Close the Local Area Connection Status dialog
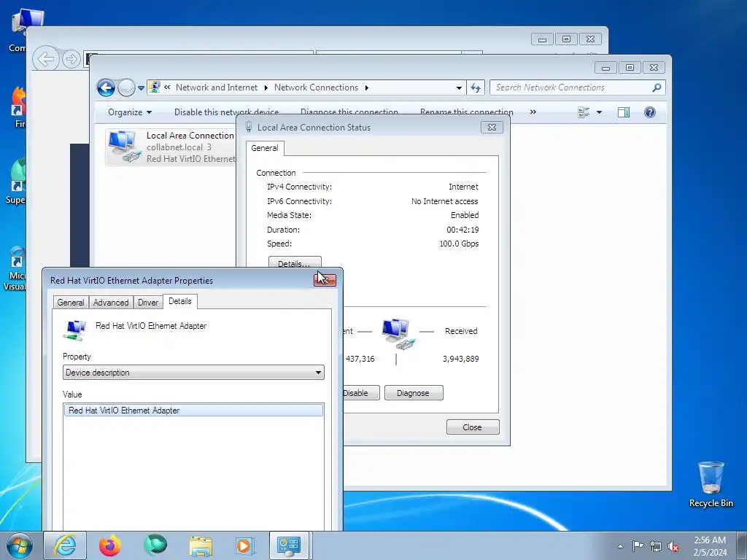 point(492,127)
